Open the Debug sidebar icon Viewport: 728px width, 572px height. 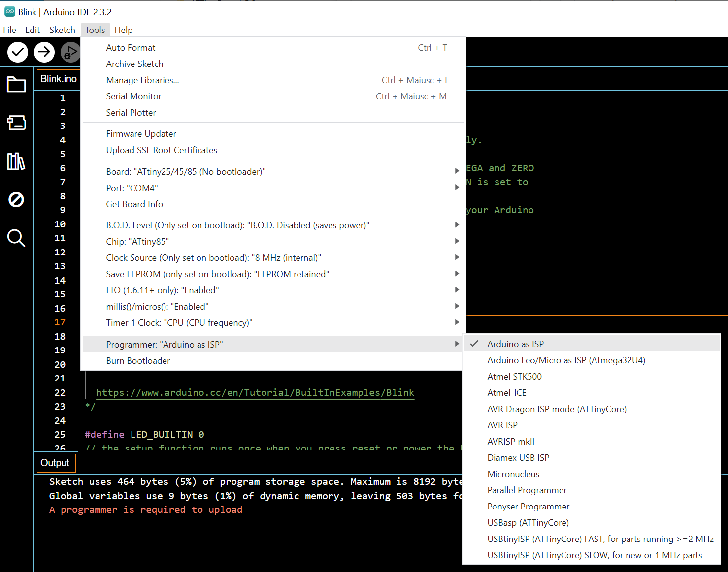coord(16,199)
